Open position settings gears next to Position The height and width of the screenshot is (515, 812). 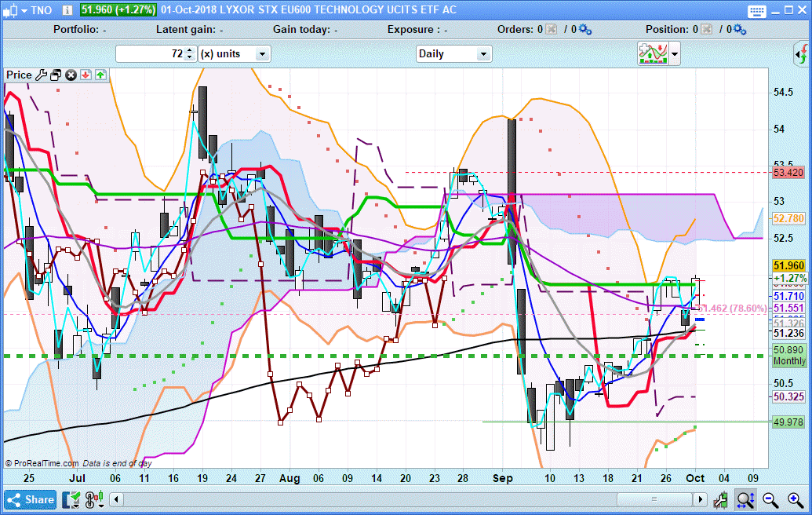740,30
